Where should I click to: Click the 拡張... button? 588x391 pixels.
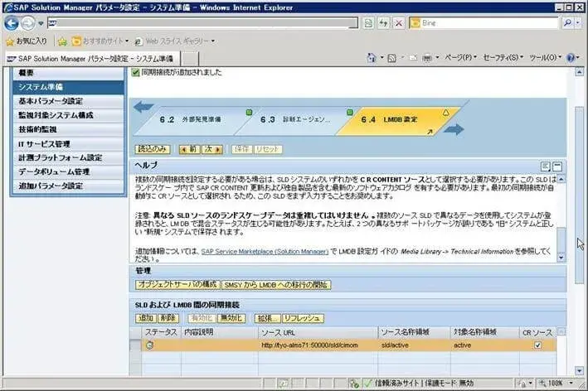click(x=267, y=318)
